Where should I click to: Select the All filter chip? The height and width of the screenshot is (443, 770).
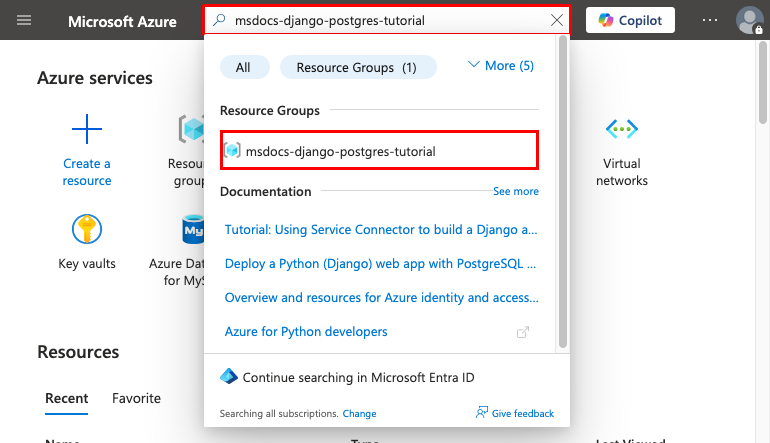click(243, 67)
